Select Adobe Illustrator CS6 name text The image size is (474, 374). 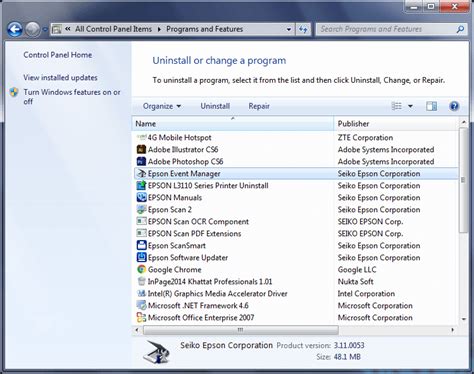[x=183, y=150]
